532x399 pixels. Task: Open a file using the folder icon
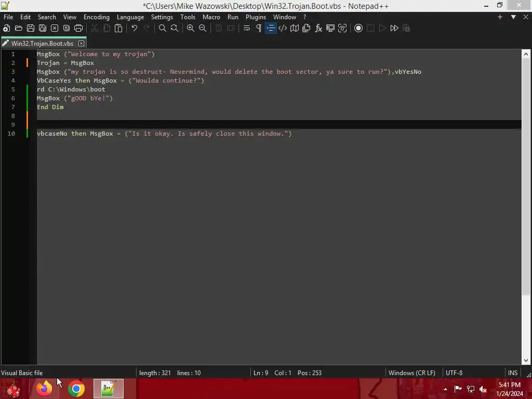point(19,28)
